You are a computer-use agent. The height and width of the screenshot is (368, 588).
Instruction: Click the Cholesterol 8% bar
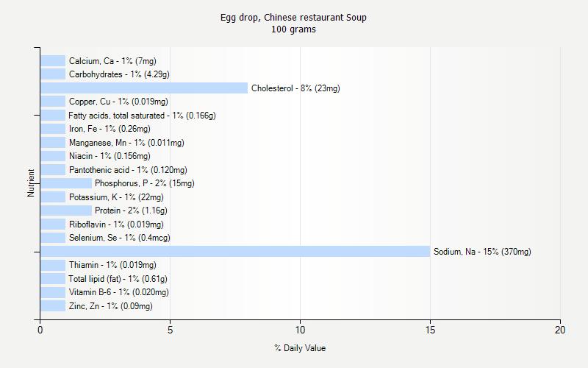(144, 88)
